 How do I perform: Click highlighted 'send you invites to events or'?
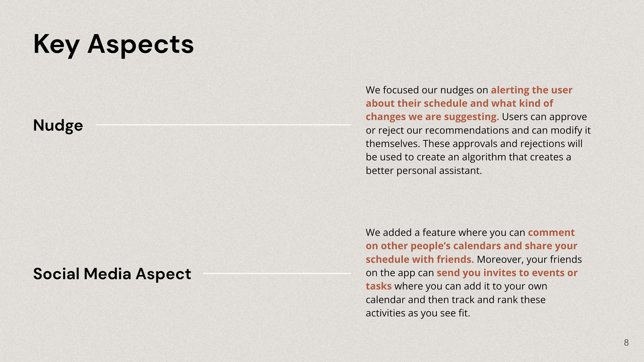coord(507,273)
